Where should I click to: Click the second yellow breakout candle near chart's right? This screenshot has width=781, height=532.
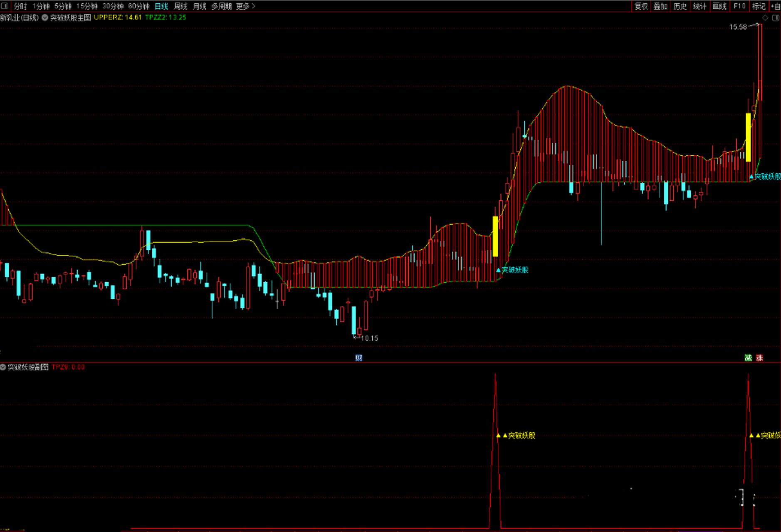click(748, 137)
